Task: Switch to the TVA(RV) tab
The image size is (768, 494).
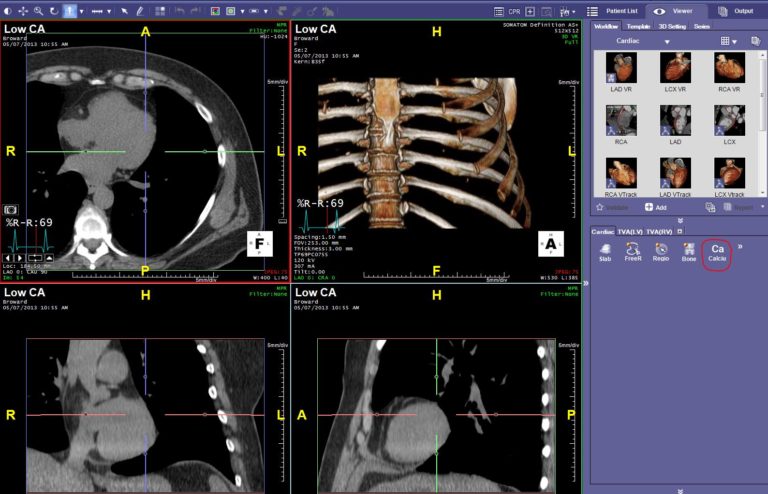Action: pyautogui.click(x=659, y=232)
